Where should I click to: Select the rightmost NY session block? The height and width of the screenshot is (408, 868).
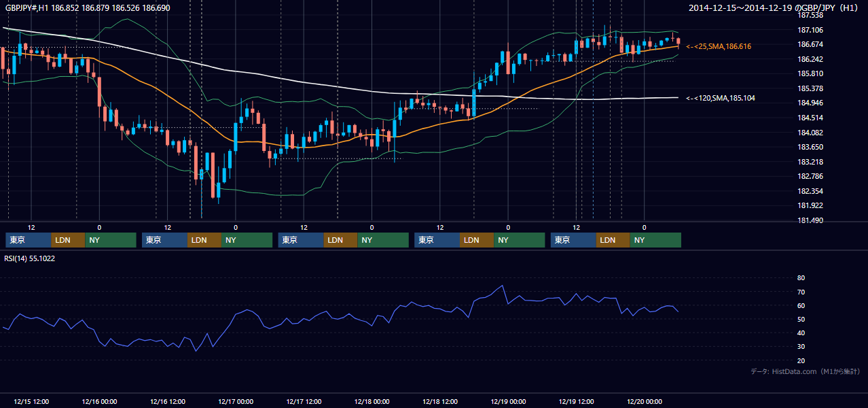(x=655, y=240)
